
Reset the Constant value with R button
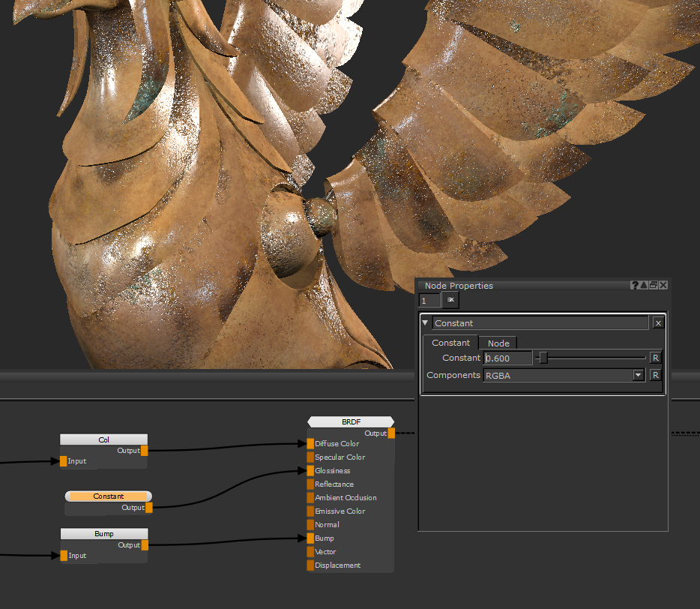pos(655,358)
